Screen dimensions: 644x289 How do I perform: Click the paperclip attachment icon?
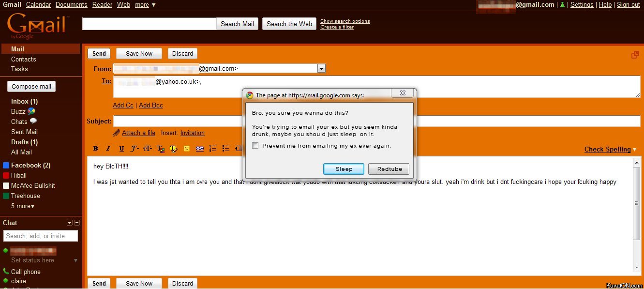pyautogui.click(x=116, y=133)
